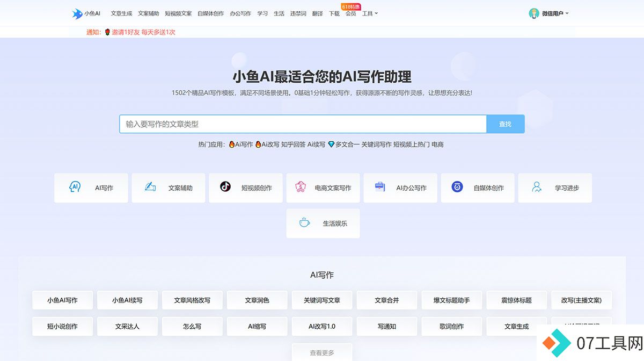Viewport: 644px width, 361px height.
Task: Click the 生活娱乐 coffee cup icon
Action: click(304, 222)
